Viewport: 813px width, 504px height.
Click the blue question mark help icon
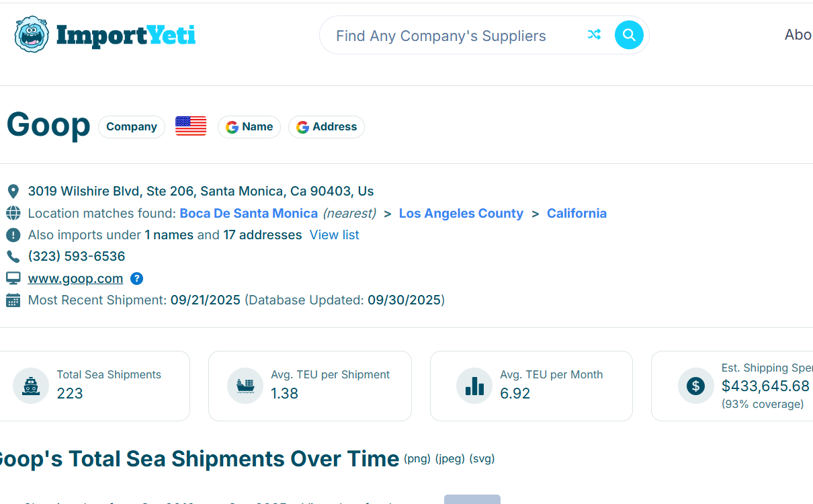tap(136, 278)
